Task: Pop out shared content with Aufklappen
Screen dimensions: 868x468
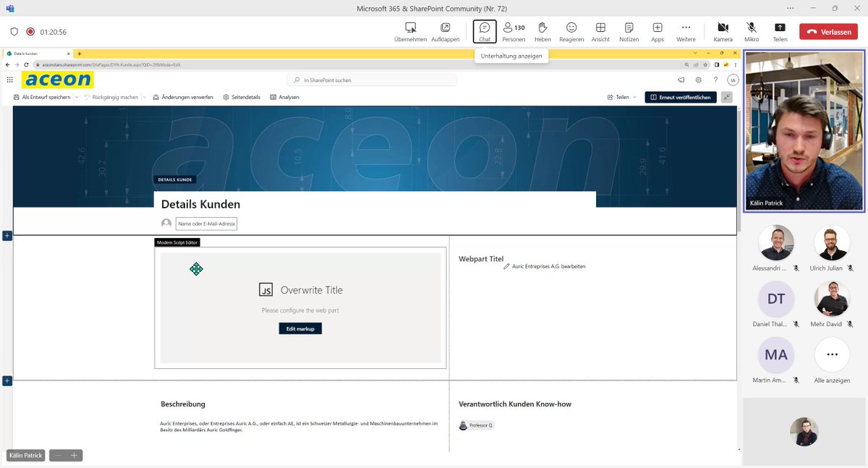Action: tap(445, 31)
